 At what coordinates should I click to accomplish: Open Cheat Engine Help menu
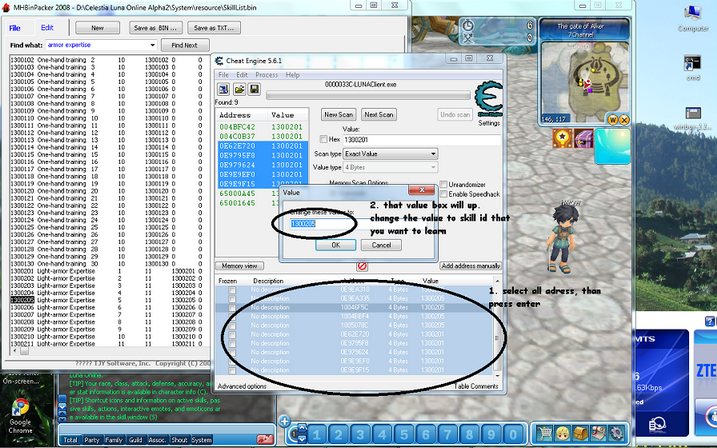point(292,75)
